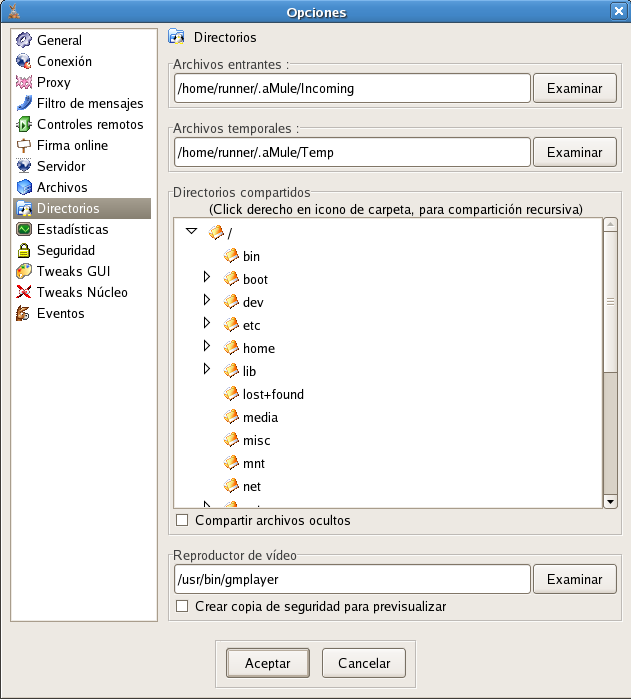This screenshot has width=631, height=699.
Task: Toggle Crear copia de seguridad para previsualizar
Action: pyautogui.click(x=182, y=607)
